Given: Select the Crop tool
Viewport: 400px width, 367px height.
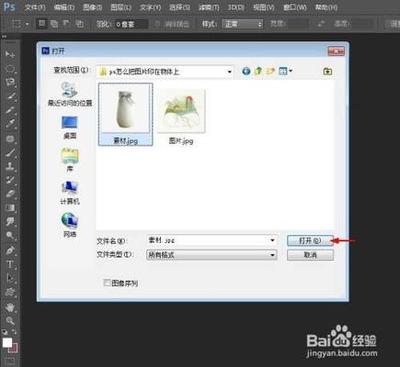Looking at the screenshot, I should click(10, 110).
